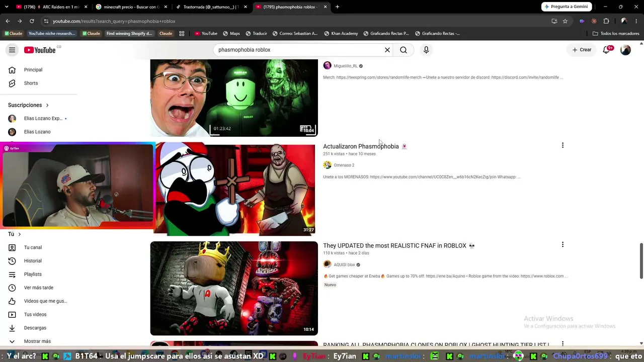Open Ver más tarde in the sidebar
The width and height of the screenshot is (644, 362).
tap(39, 288)
